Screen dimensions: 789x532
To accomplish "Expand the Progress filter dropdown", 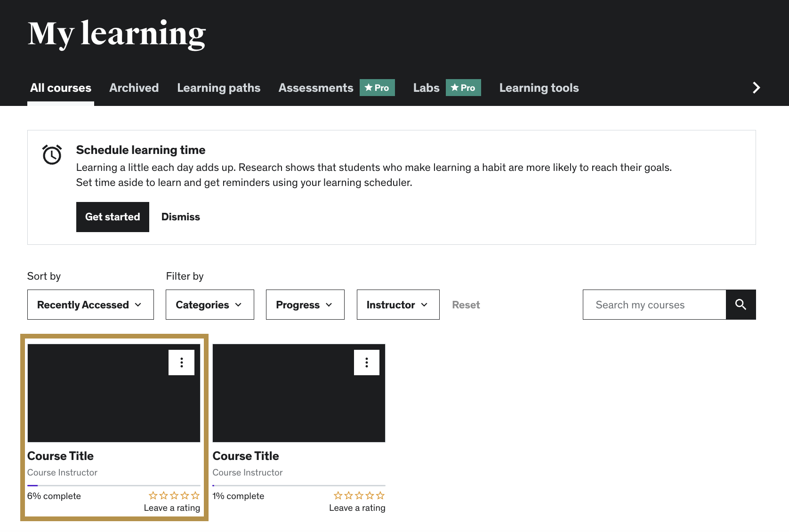I will click(x=305, y=305).
